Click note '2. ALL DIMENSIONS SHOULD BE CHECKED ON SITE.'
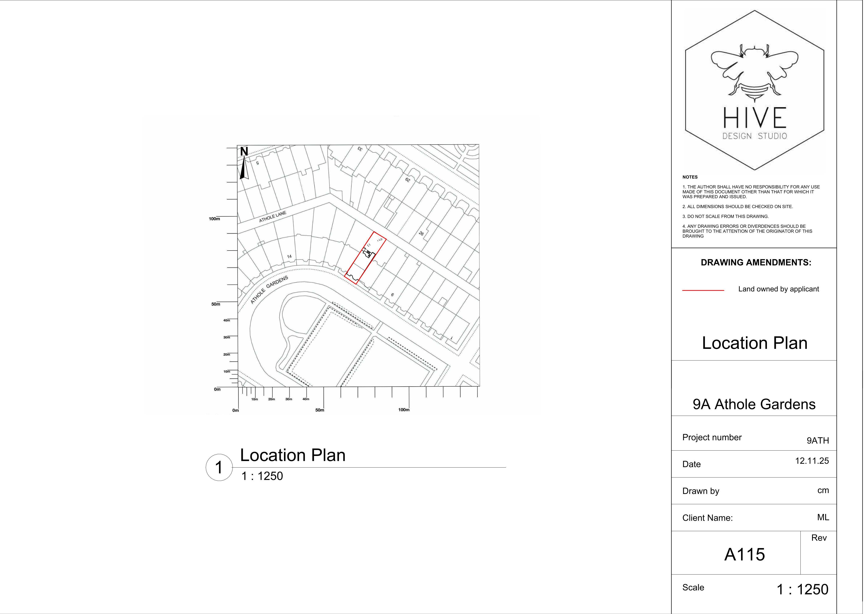 [738, 207]
